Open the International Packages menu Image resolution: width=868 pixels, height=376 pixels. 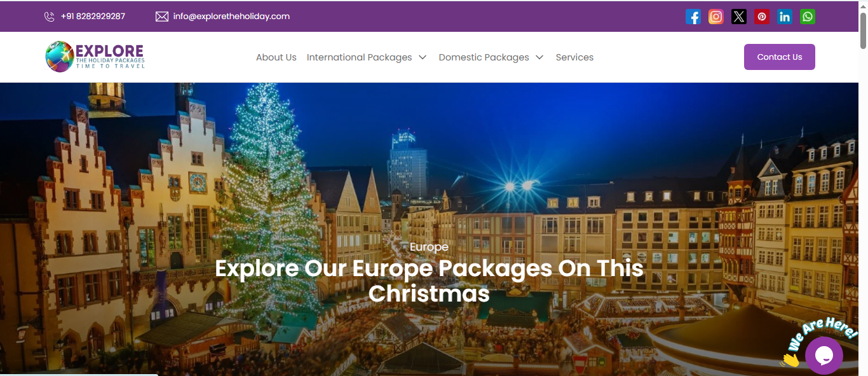tap(359, 57)
